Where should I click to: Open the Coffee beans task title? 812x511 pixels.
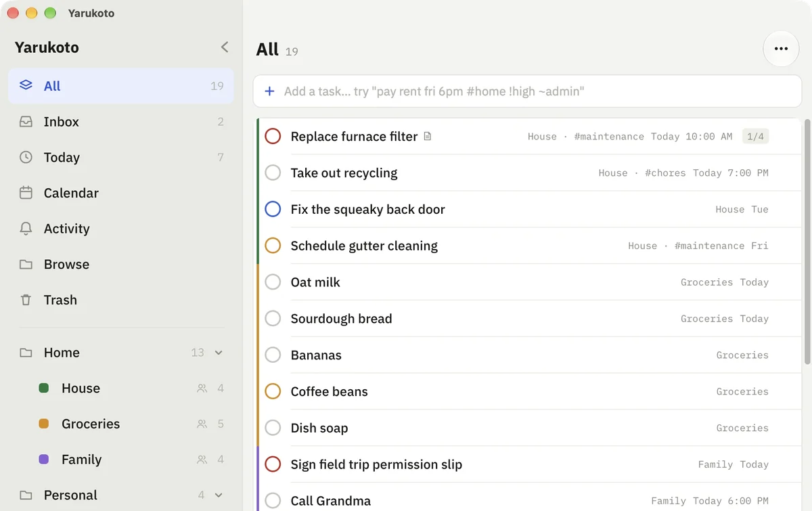pyautogui.click(x=329, y=391)
